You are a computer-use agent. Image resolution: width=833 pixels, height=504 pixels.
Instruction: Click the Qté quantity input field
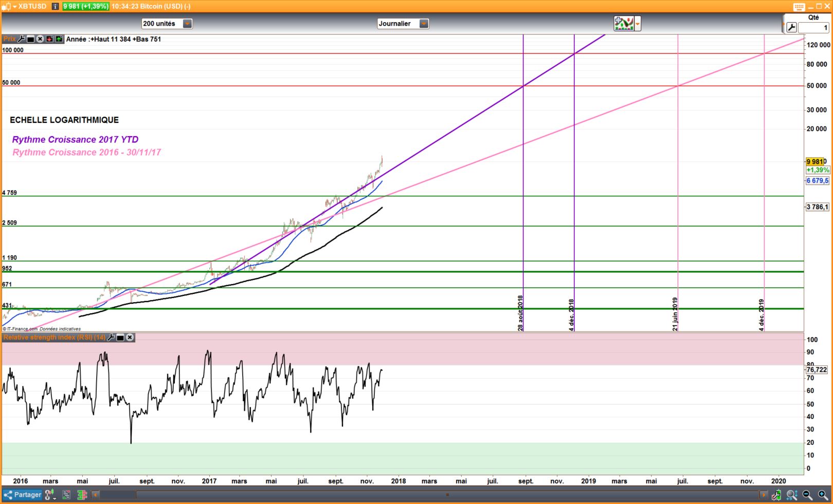(x=813, y=28)
